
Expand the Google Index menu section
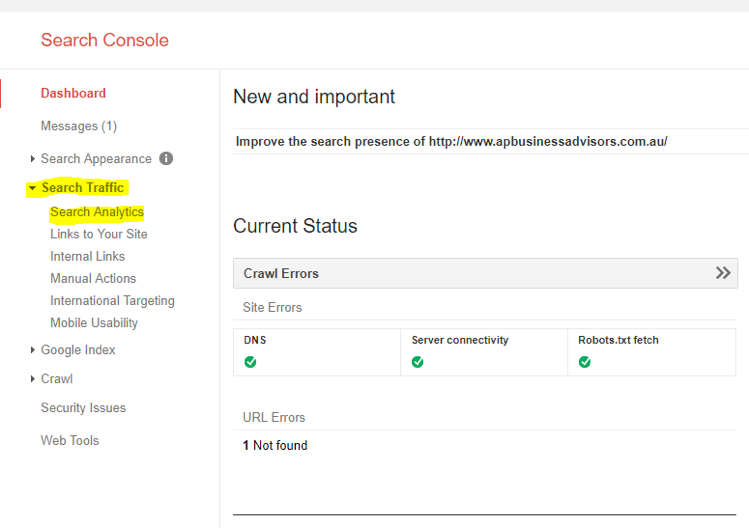tap(77, 350)
